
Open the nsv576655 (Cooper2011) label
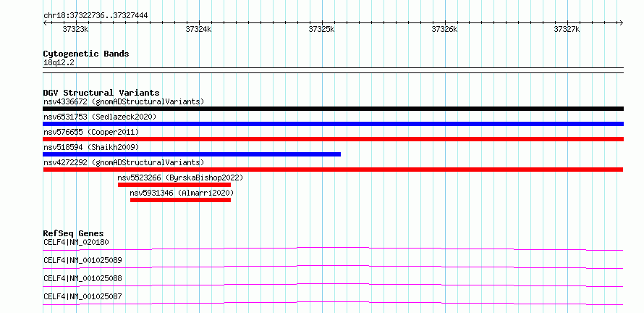pyautogui.click(x=91, y=132)
